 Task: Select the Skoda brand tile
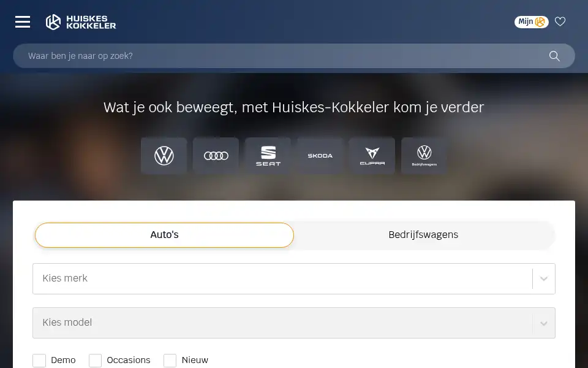click(x=320, y=155)
